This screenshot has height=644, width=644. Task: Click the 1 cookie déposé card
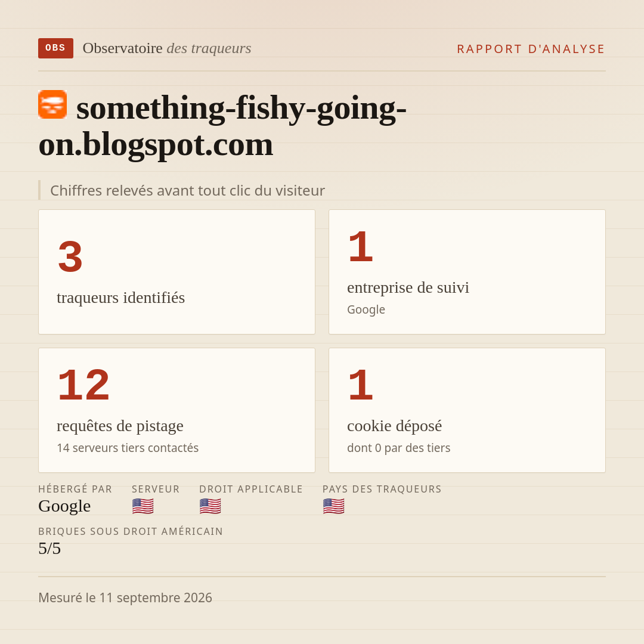[x=467, y=410]
